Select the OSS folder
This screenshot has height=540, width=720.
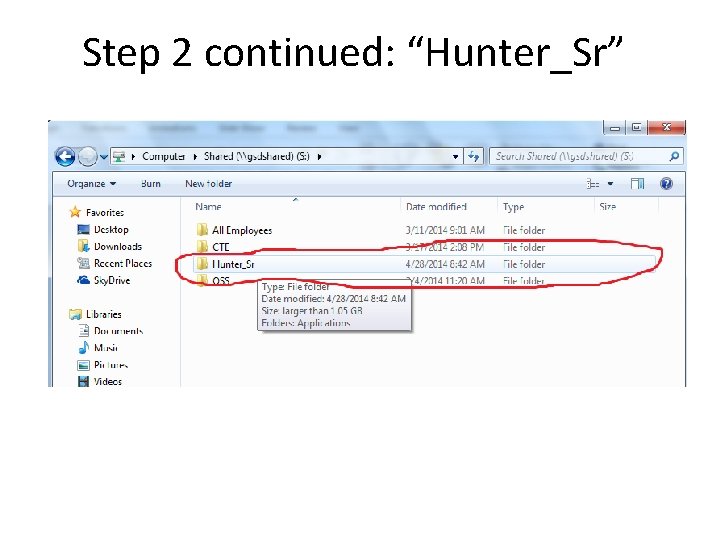coord(220,281)
